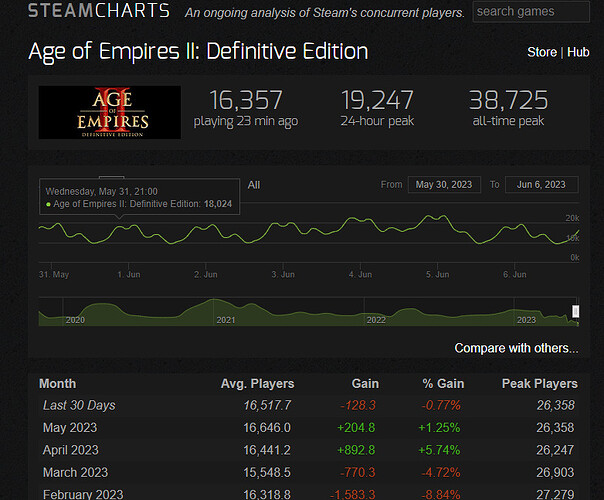This screenshot has height=500, width=604.
Task: Select the All zoom range button
Action: click(254, 185)
